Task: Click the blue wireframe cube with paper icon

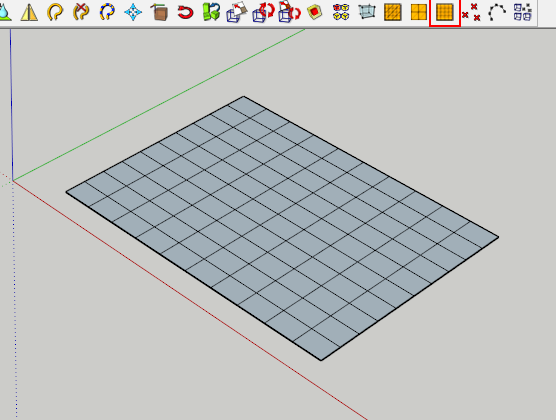Action: pos(237,12)
